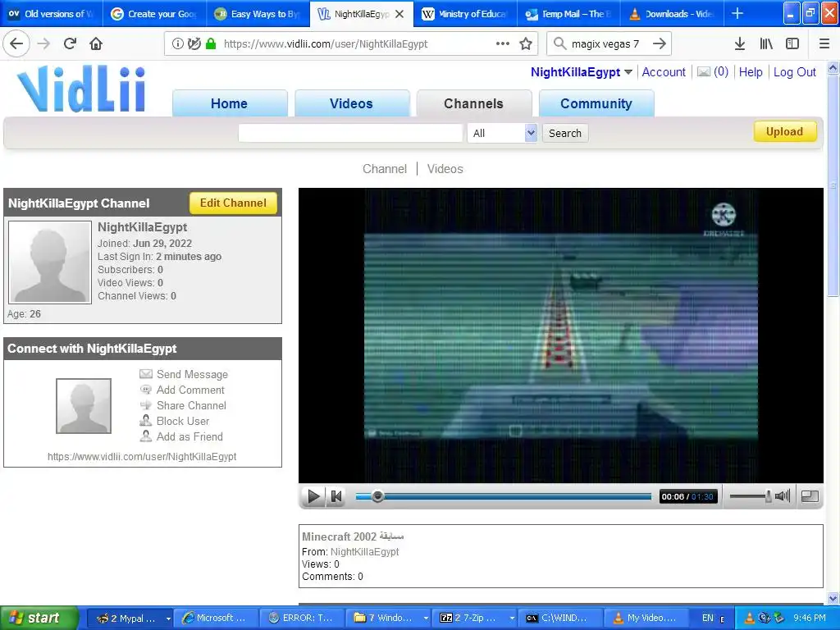
Task: Close the NightKillaEgypt tab
Action: pos(399,14)
